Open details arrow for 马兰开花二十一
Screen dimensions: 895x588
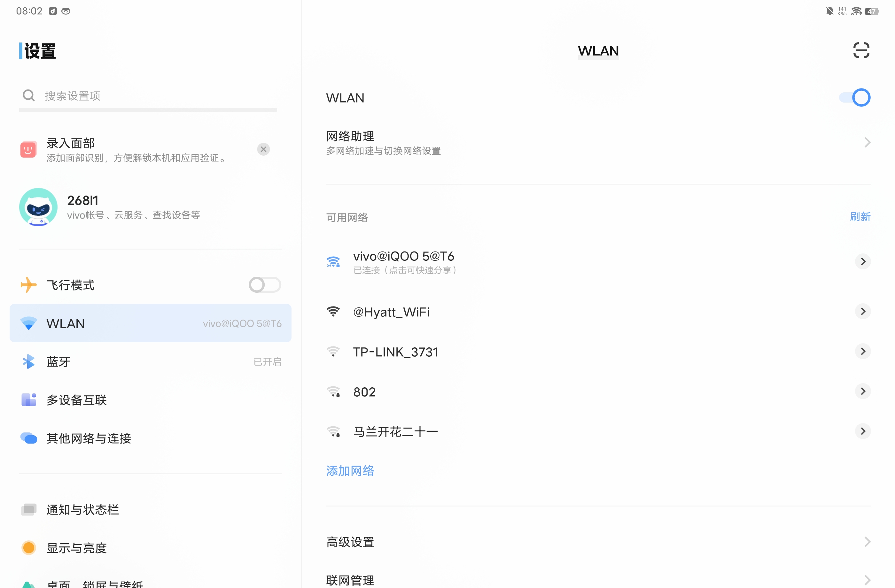coord(863,431)
